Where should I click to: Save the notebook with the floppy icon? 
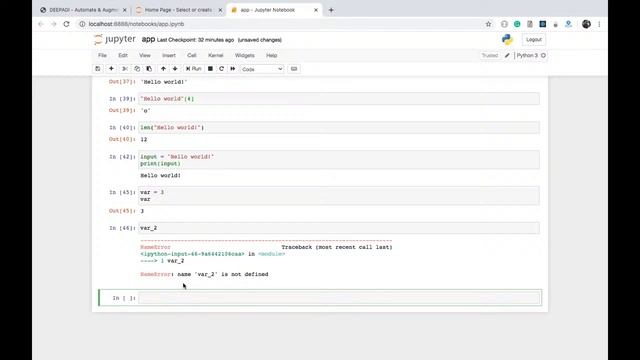98,69
